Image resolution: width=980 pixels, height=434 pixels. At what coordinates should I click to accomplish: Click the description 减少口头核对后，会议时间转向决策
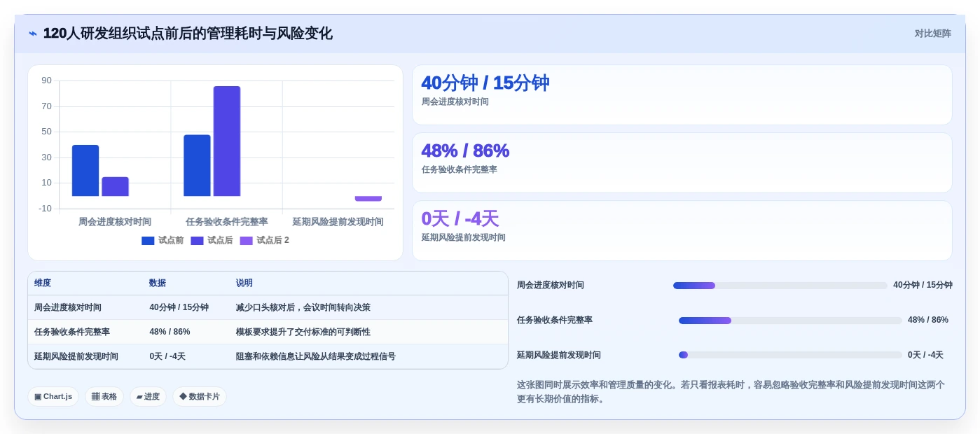[303, 307]
